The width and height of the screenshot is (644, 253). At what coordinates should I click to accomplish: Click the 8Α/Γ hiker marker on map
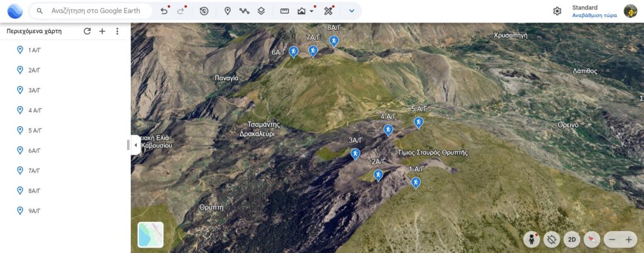click(335, 41)
